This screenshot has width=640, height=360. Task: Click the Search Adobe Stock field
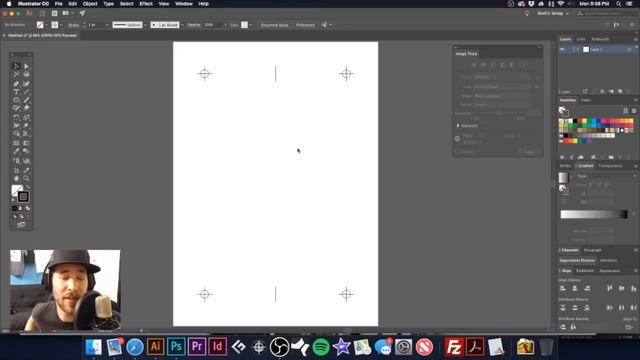(x=607, y=13)
